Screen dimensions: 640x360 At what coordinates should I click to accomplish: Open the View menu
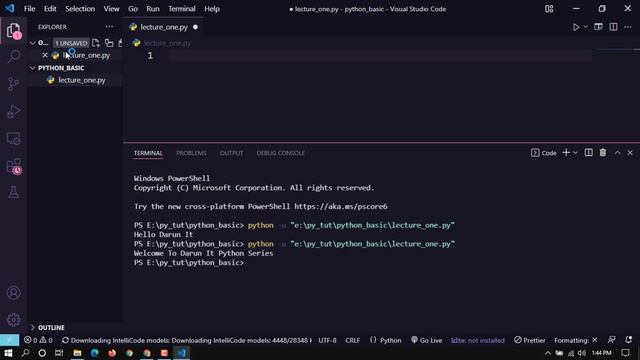click(111, 9)
